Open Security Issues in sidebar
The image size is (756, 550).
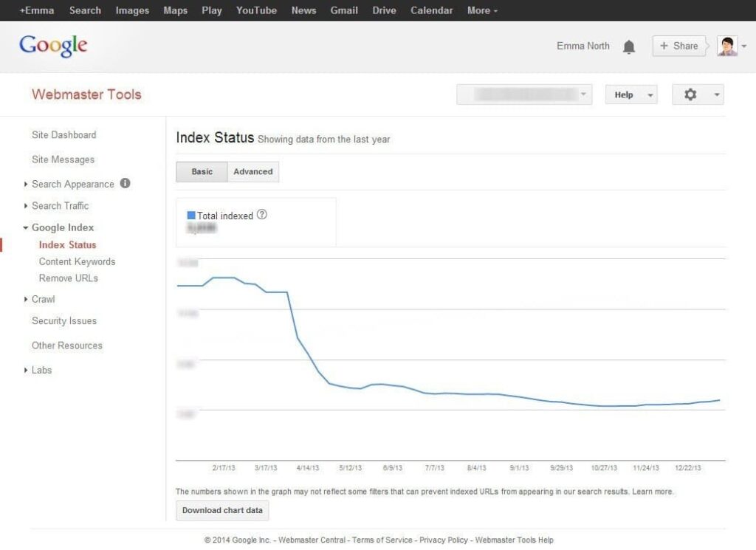(64, 321)
